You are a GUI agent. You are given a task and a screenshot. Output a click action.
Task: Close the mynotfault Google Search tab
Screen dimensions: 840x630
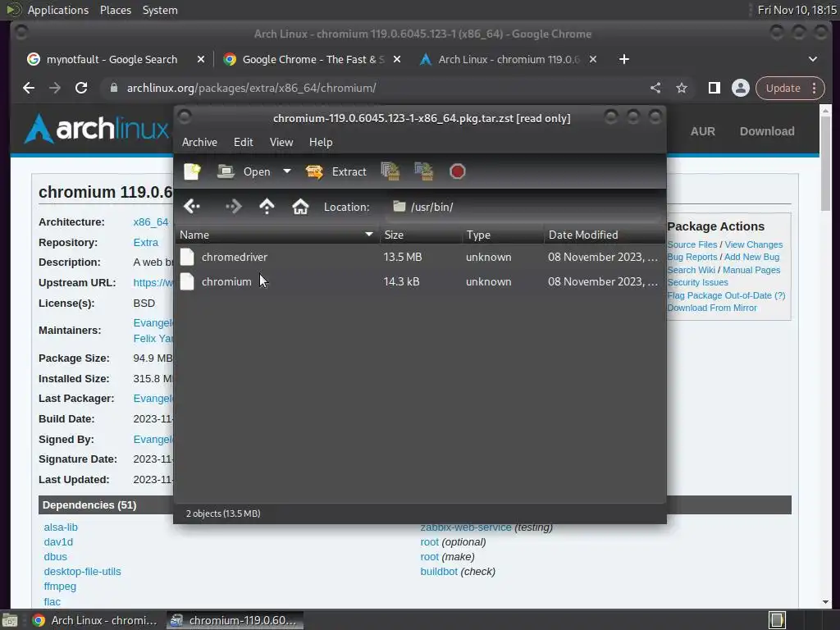click(x=200, y=59)
